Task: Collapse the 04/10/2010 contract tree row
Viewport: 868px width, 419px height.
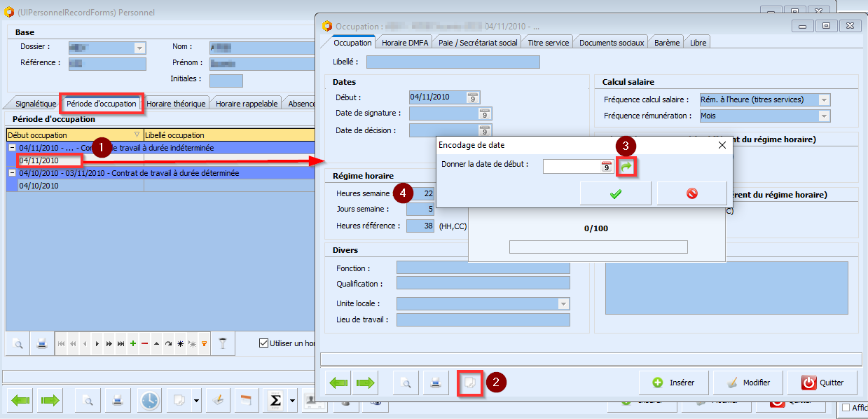Action: coord(12,173)
